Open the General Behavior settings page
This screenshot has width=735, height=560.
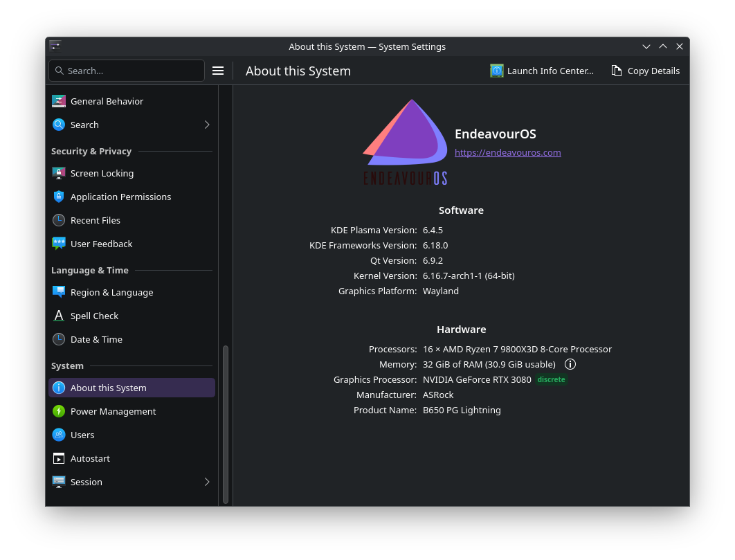pos(131,101)
